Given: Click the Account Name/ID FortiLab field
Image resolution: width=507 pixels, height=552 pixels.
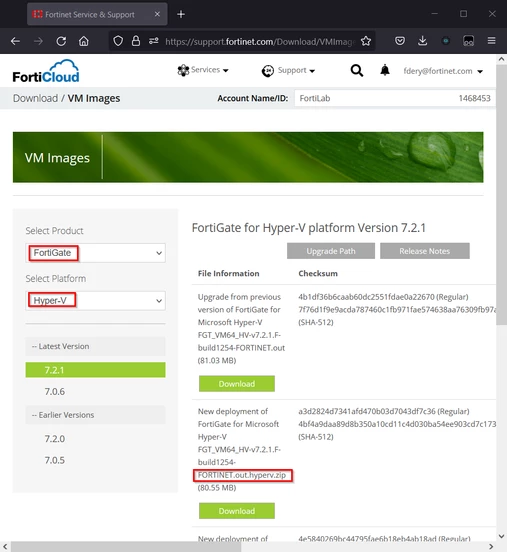Looking at the screenshot, I should click(x=395, y=98).
